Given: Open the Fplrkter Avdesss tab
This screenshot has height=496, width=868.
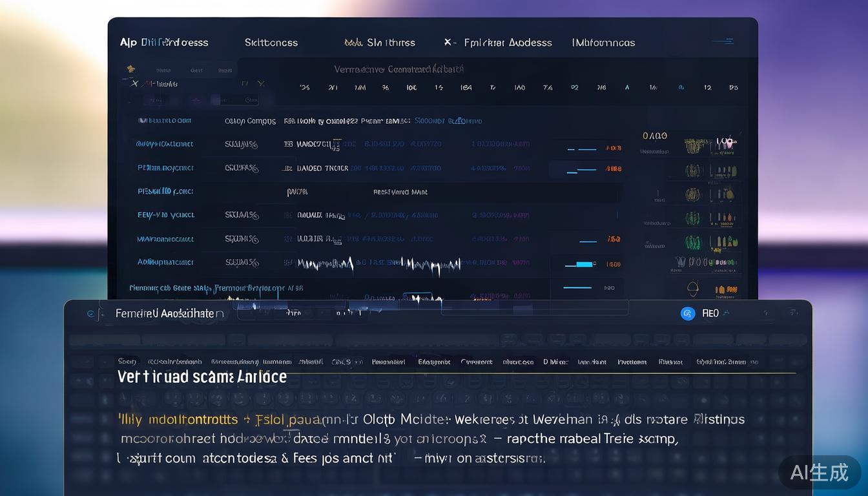Looking at the screenshot, I should [x=508, y=43].
